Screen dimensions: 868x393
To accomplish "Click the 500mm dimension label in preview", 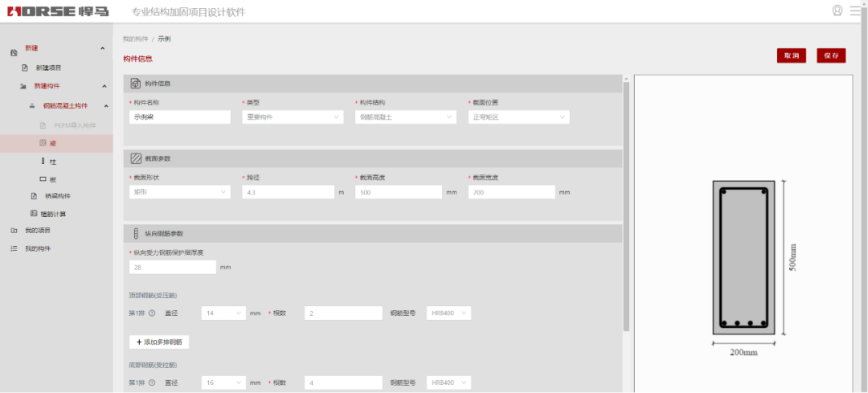I will tap(792, 258).
